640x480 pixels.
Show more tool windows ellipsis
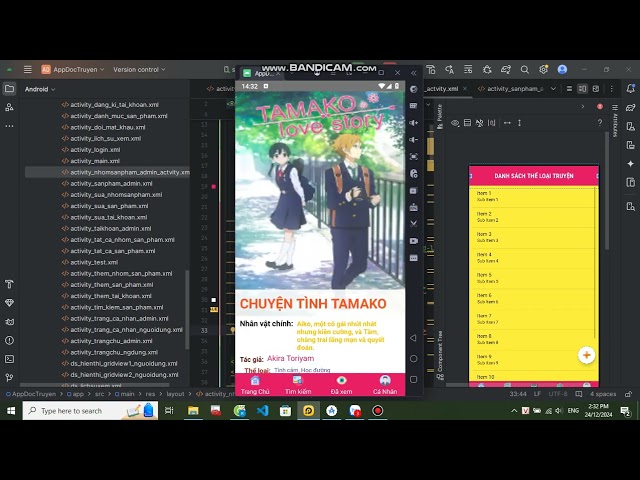coord(9,126)
